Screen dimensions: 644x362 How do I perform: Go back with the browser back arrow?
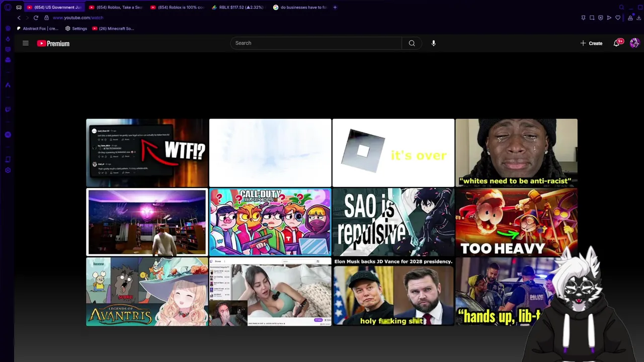[19, 18]
